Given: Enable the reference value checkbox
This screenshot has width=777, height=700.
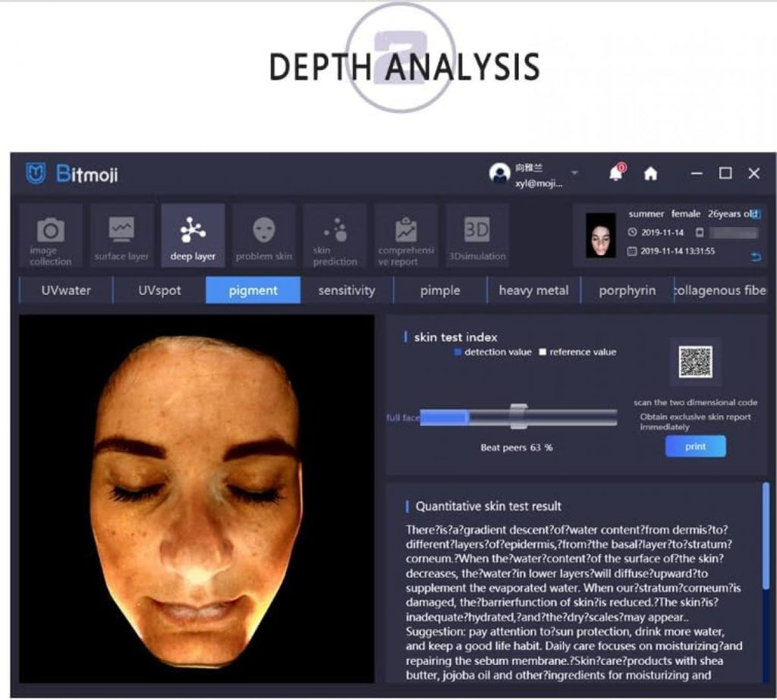Looking at the screenshot, I should [542, 352].
